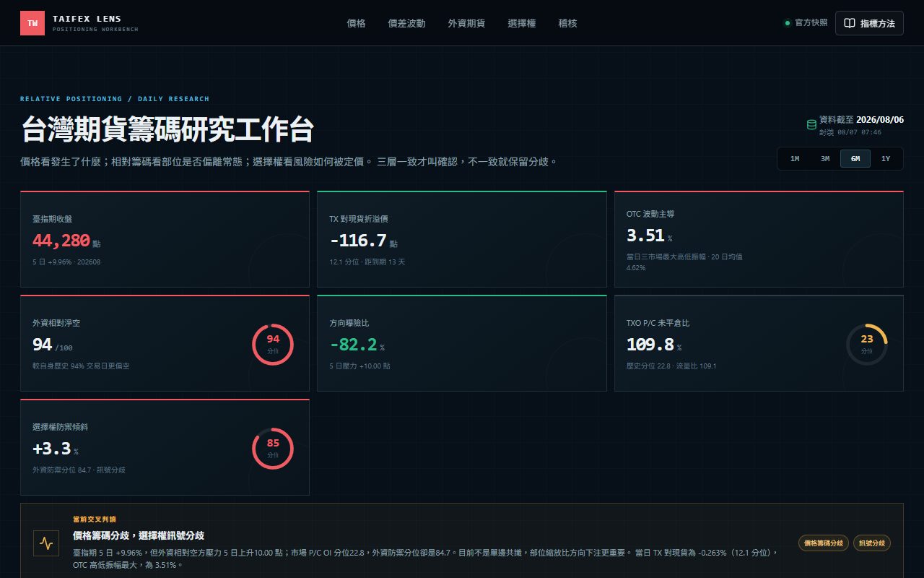Click the 訊號分歧 tag
The image size is (924, 578).
872,543
